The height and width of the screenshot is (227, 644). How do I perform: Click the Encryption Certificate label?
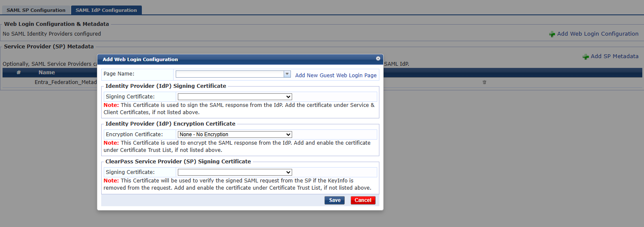pyautogui.click(x=134, y=135)
